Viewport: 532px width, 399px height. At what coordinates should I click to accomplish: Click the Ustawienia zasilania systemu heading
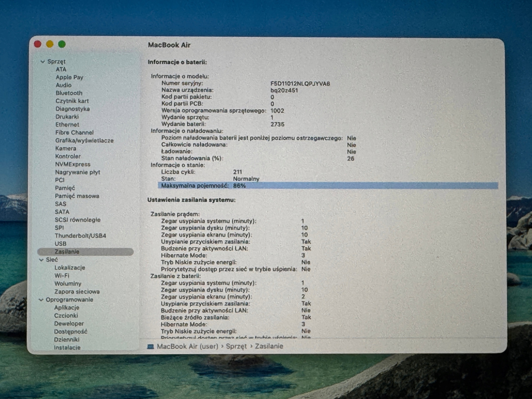click(191, 200)
